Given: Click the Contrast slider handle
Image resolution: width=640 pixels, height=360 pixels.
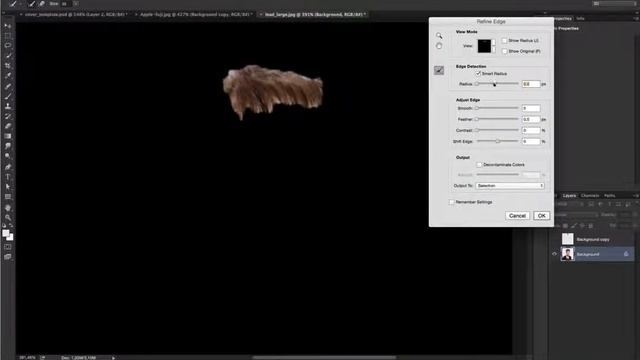Looking at the screenshot, I should pos(476,130).
